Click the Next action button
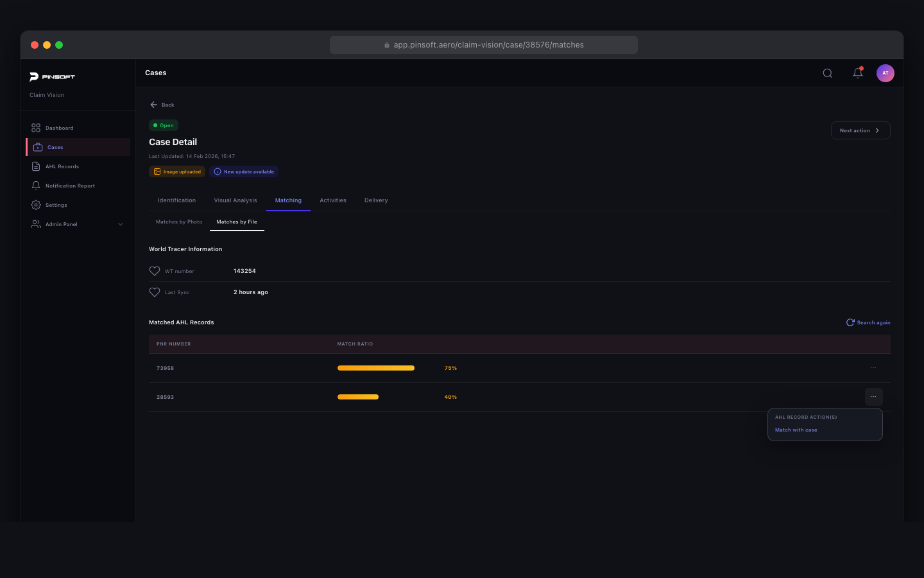The width and height of the screenshot is (924, 578). click(x=860, y=130)
